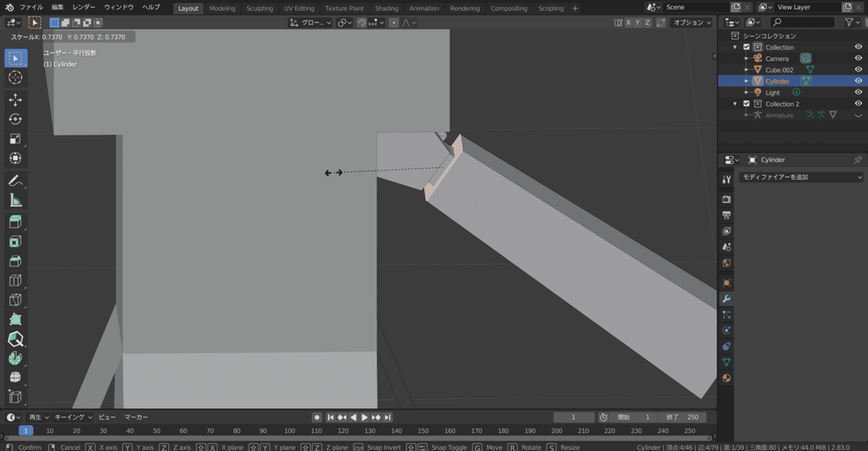Activate the Inset Faces tool
This screenshot has width=868, height=451.
(x=15, y=242)
